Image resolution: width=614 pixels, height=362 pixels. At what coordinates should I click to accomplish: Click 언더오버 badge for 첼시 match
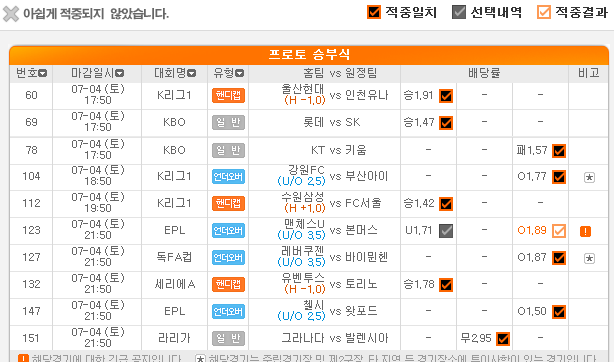[x=228, y=312]
